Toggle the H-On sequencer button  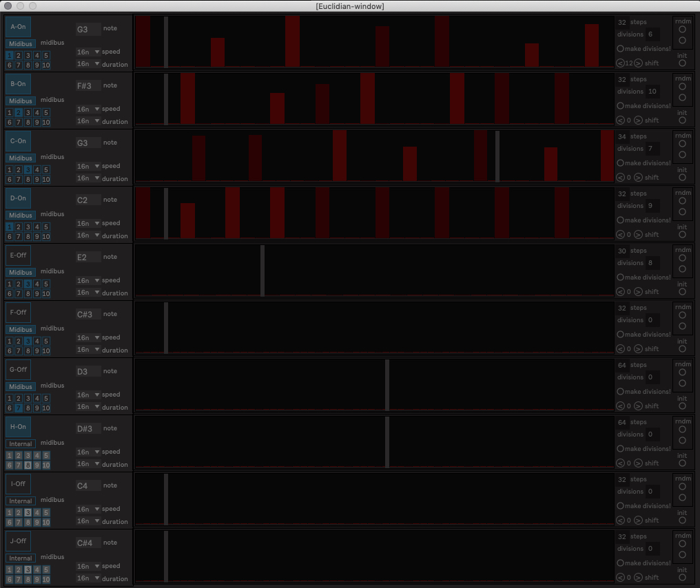pos(18,426)
